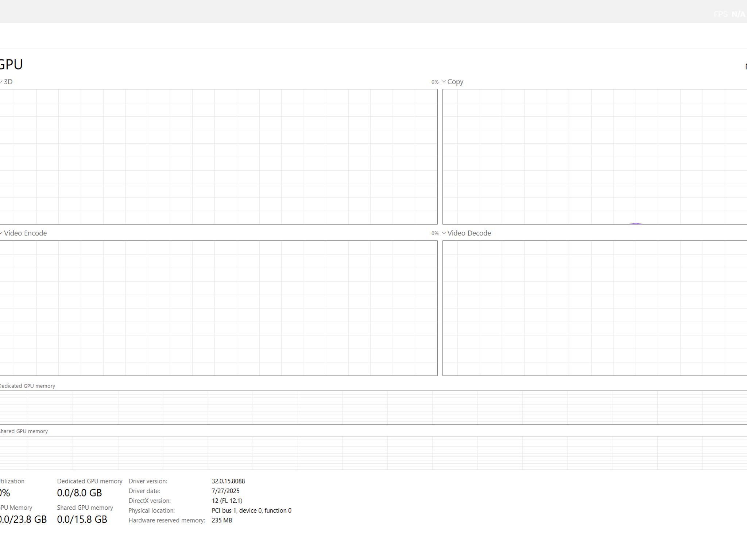Click DirectX version value 12 (FL 12.1)

[227, 501]
